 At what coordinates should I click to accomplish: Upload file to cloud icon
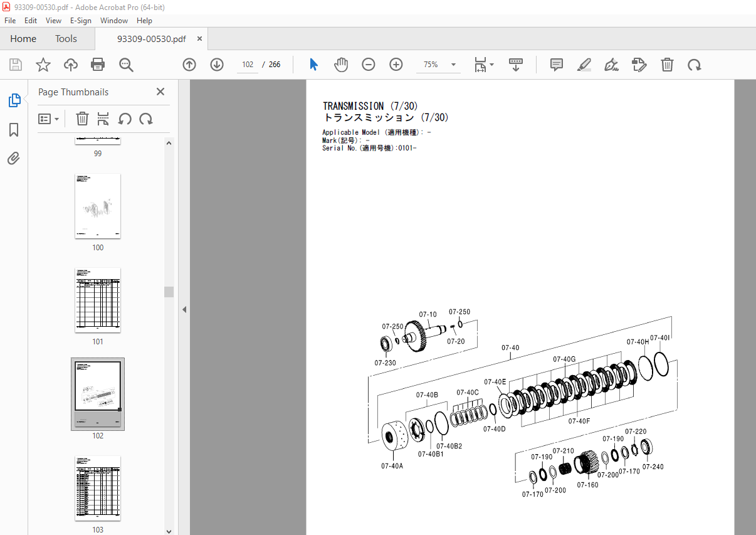coord(71,65)
